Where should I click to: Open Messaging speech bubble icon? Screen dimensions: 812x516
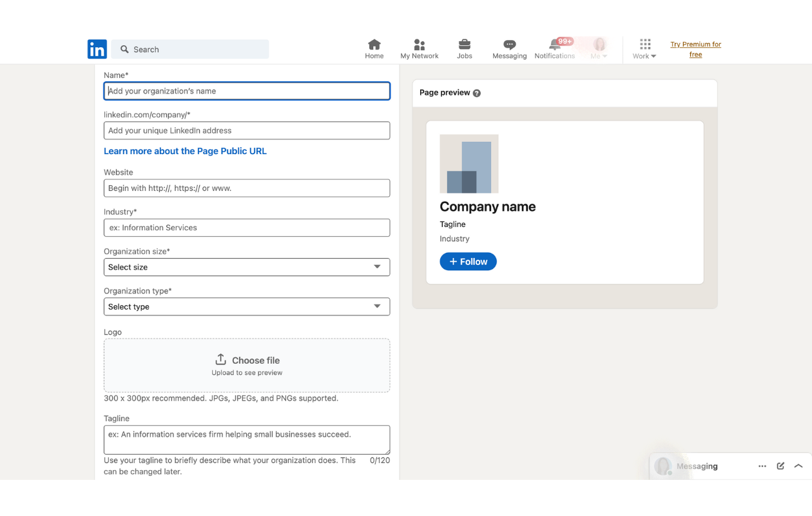(510, 49)
